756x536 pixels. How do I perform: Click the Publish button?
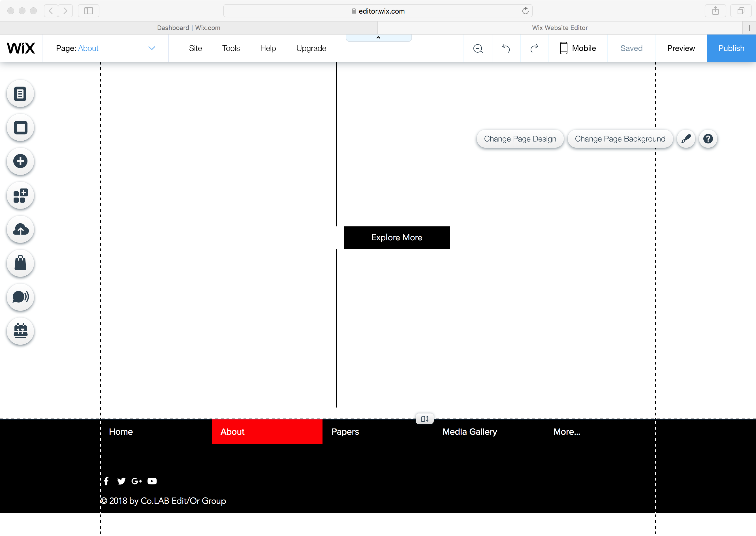point(731,48)
